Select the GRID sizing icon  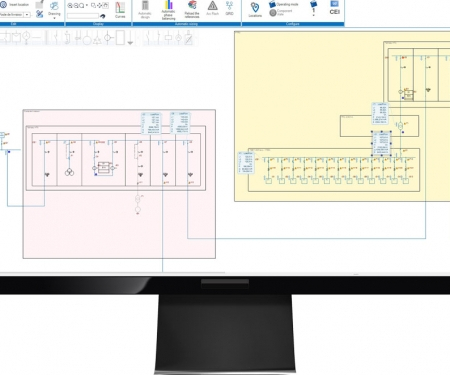pos(229,8)
